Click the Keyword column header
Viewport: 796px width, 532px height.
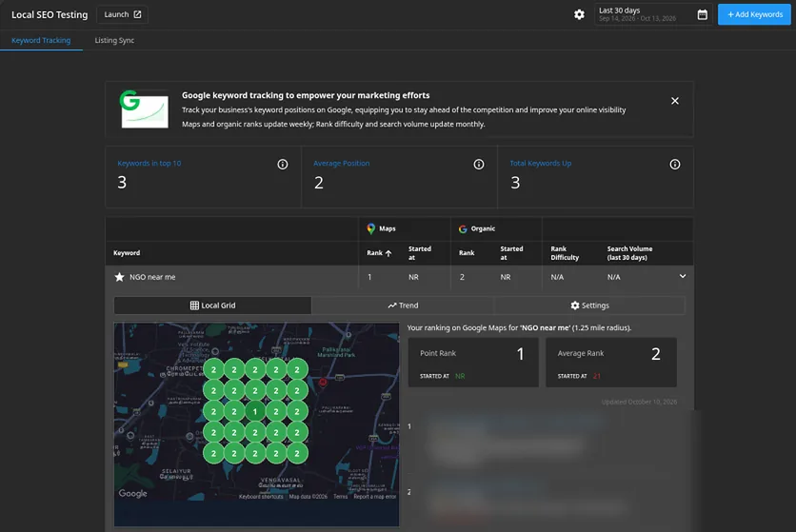127,253
